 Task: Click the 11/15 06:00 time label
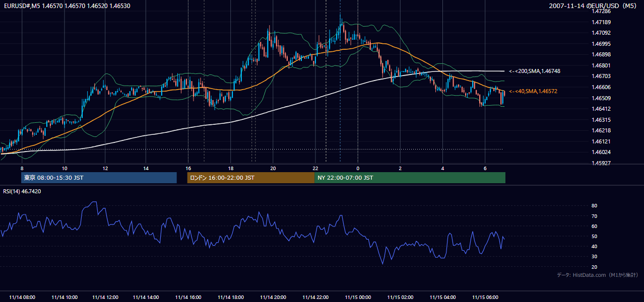[x=485, y=297]
